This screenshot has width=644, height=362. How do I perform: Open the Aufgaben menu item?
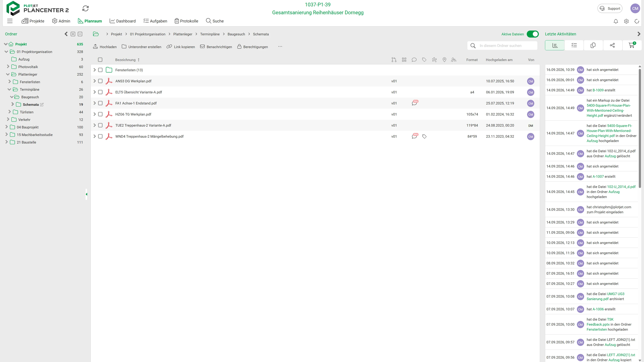pos(155,21)
